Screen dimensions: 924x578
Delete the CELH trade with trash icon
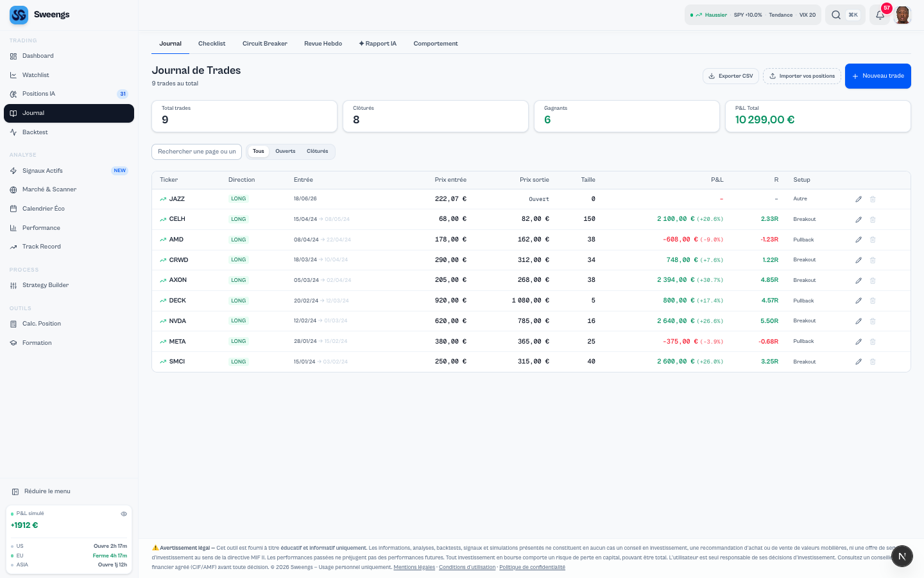coord(873,220)
